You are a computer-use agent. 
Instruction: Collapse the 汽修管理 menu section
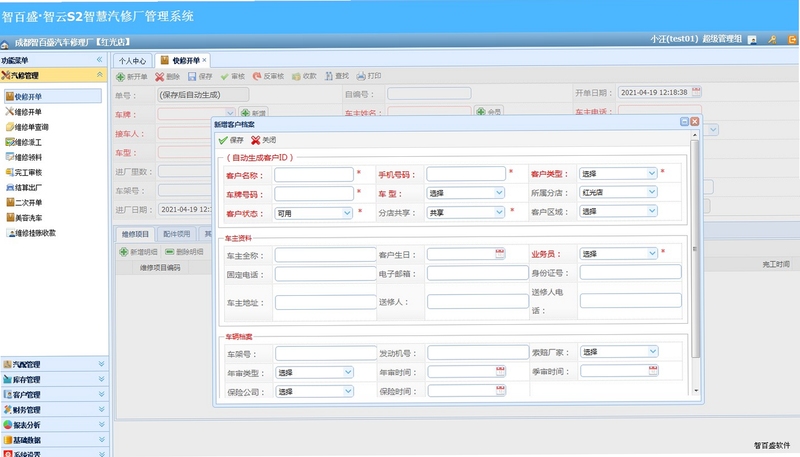(x=99, y=75)
